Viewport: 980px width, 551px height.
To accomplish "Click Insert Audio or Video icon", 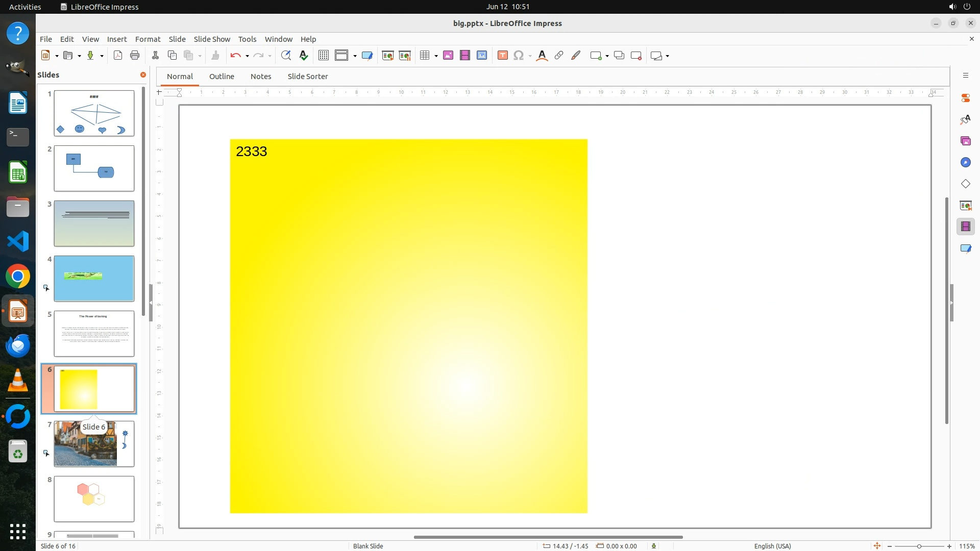I will [465, 56].
